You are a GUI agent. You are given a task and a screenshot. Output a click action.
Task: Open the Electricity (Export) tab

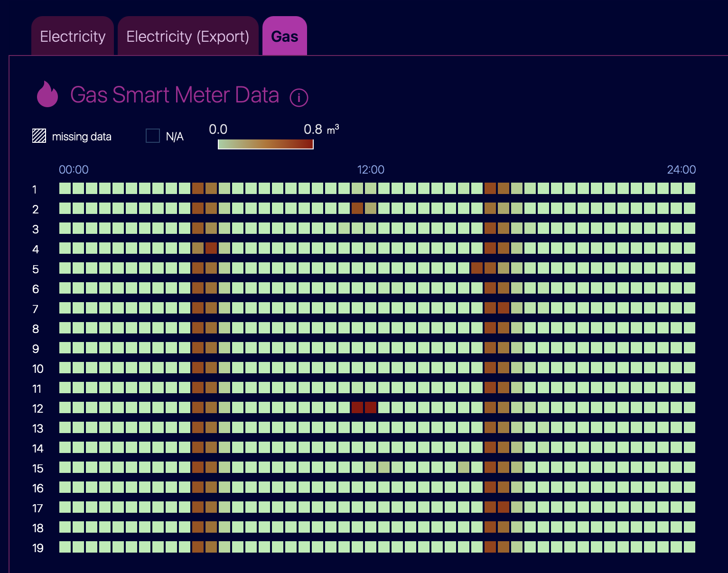pos(188,36)
